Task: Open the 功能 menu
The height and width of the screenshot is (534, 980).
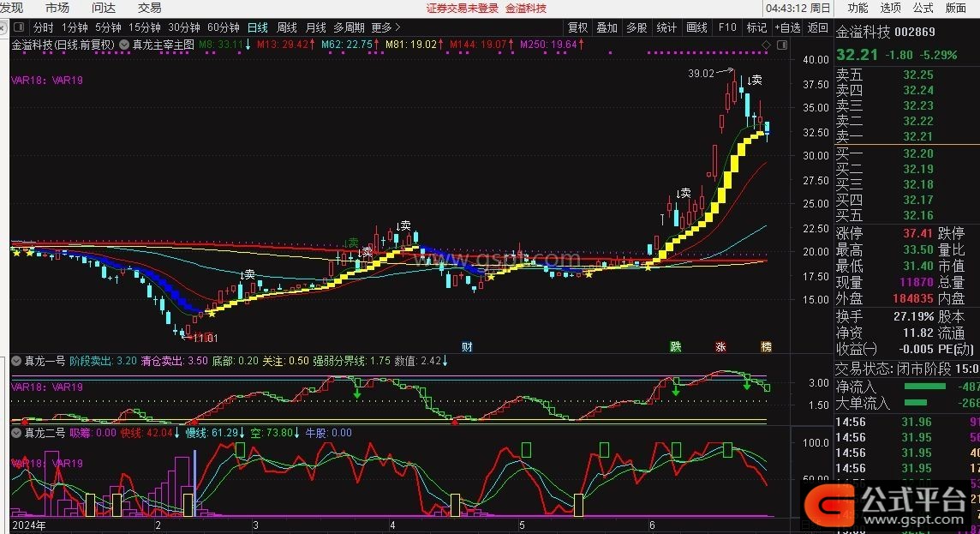Action: coord(857,8)
